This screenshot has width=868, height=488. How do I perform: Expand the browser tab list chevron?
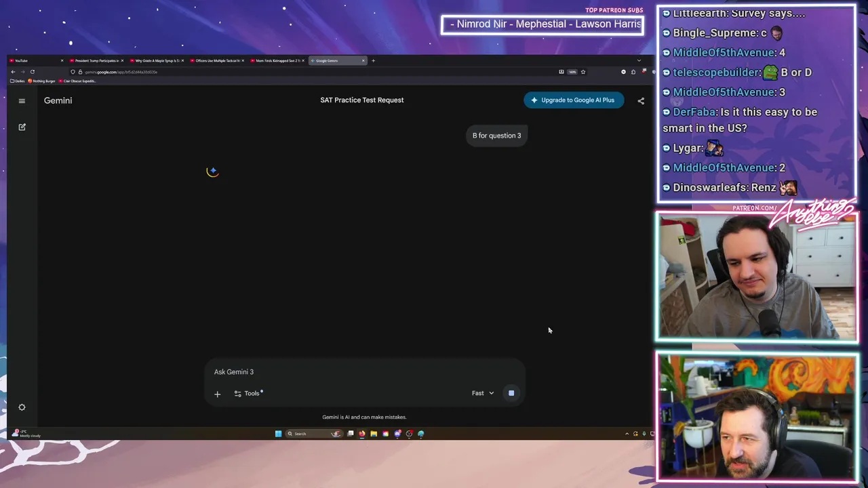point(639,60)
